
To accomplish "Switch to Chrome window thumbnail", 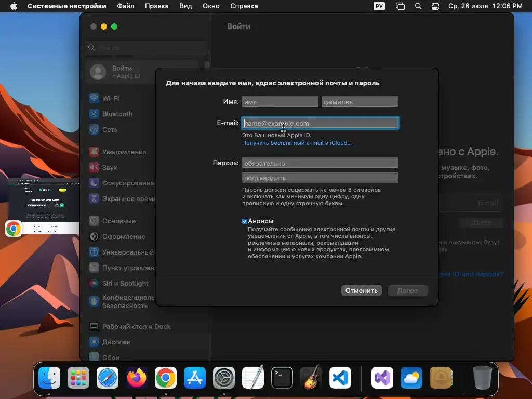I will (44, 206).
